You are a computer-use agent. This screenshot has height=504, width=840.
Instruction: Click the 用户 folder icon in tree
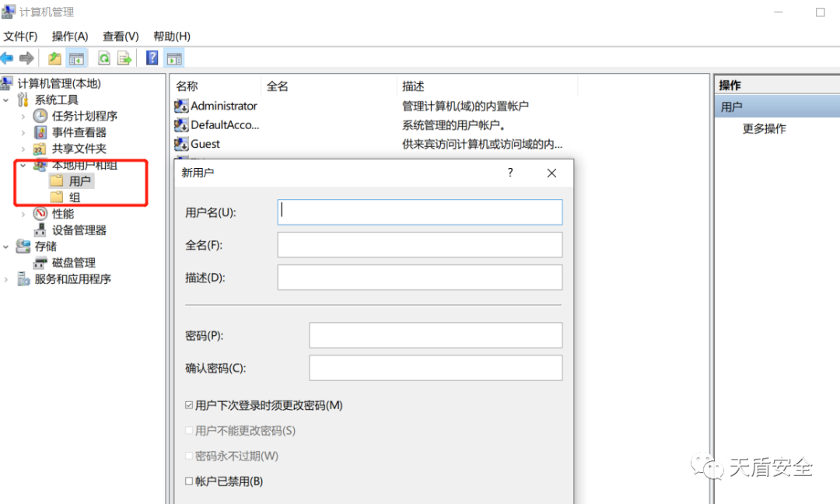click(x=57, y=181)
